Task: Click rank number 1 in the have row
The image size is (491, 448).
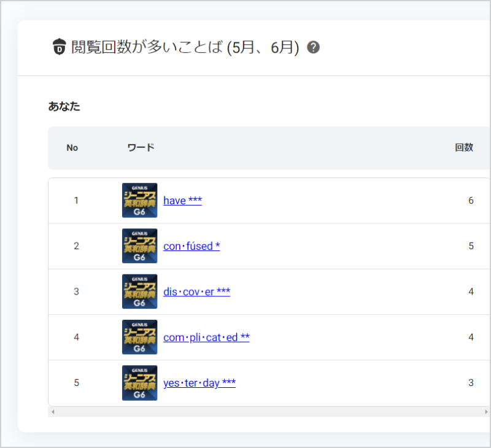Action: coord(76,200)
